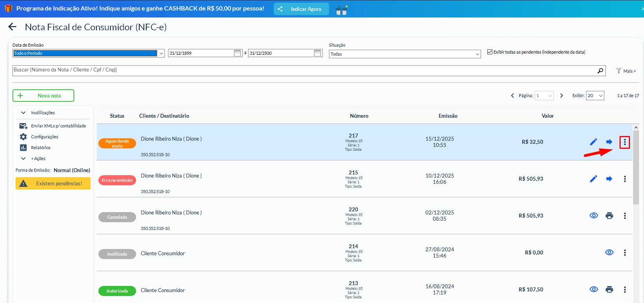Screen dimensions: 644x303
Task: Open the three-dot menu for note 217
Action: [x=625, y=142]
